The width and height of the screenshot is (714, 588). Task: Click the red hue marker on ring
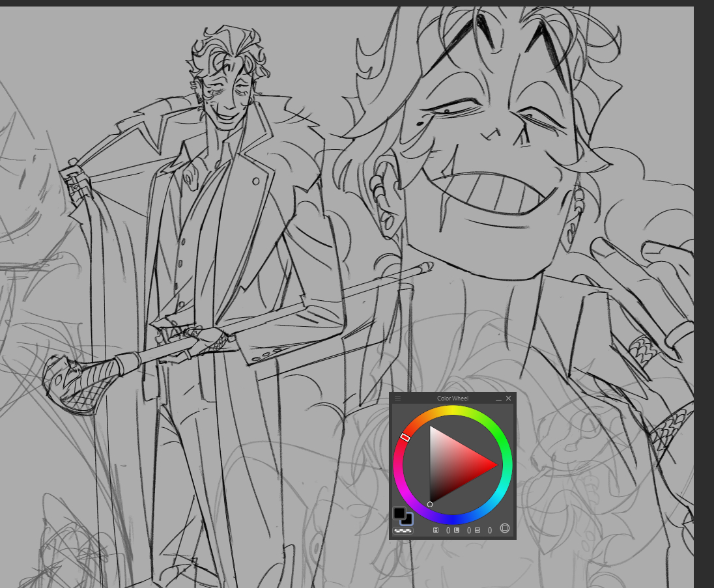pos(405,438)
